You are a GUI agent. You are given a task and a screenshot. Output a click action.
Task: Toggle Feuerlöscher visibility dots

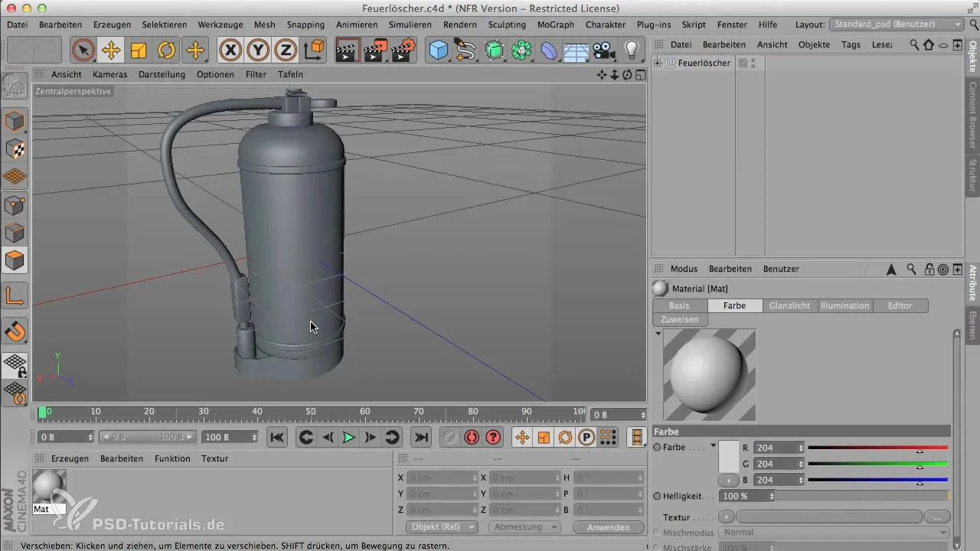pyautogui.click(x=753, y=63)
